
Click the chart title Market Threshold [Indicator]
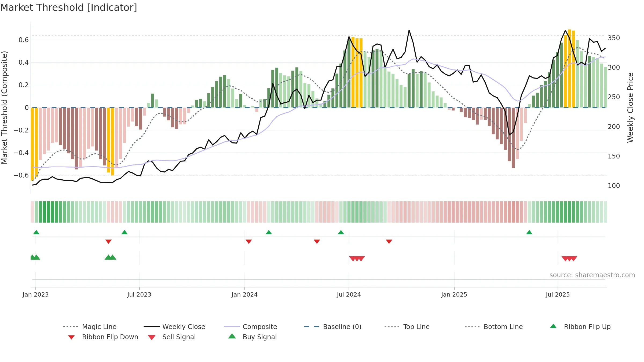69,8
